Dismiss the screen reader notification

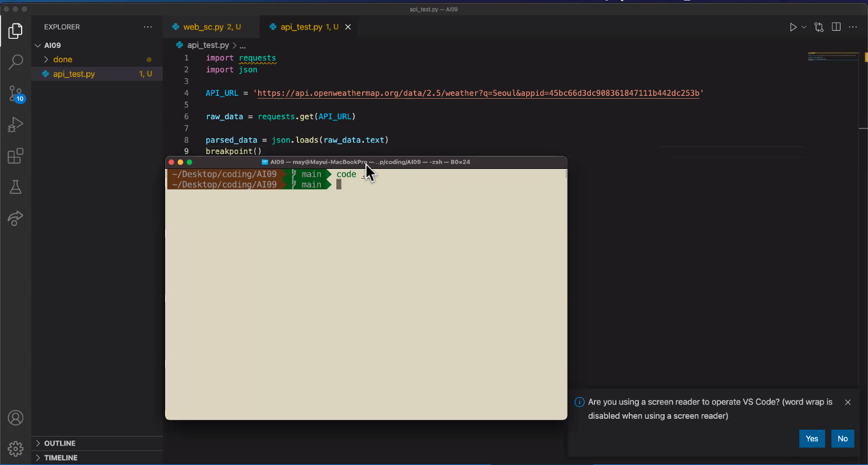(848, 402)
